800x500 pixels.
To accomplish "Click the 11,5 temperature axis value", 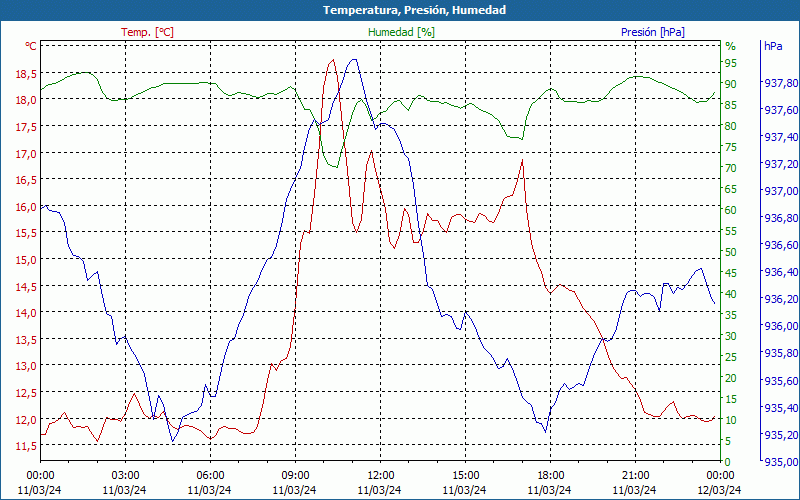I will coord(26,445).
